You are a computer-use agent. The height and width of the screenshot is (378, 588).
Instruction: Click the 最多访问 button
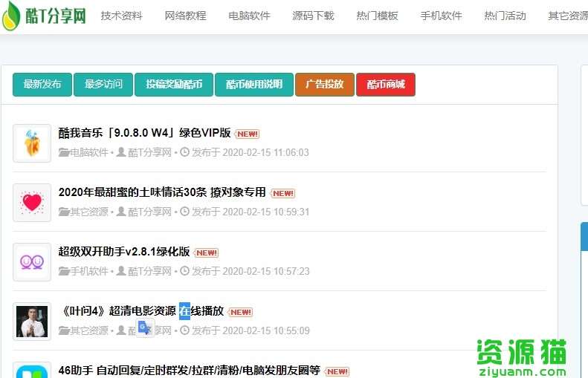coord(103,85)
